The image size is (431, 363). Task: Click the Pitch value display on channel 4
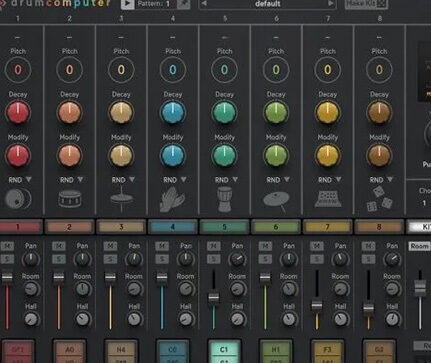(173, 70)
